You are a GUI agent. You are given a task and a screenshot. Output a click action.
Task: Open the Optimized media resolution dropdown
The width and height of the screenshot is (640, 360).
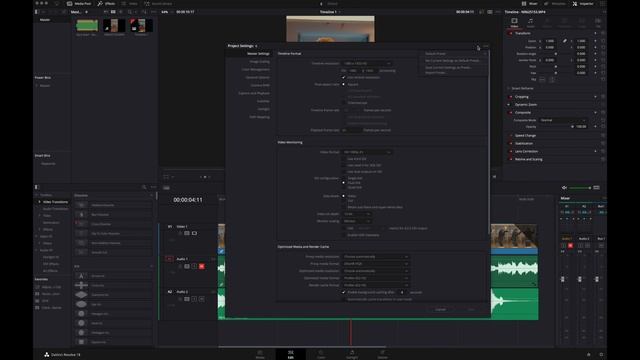tap(376, 271)
